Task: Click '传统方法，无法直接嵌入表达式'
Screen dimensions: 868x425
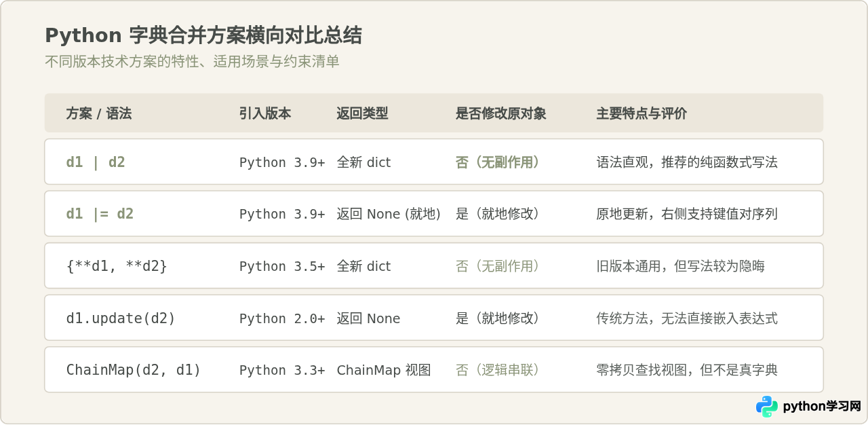Action: click(x=687, y=318)
